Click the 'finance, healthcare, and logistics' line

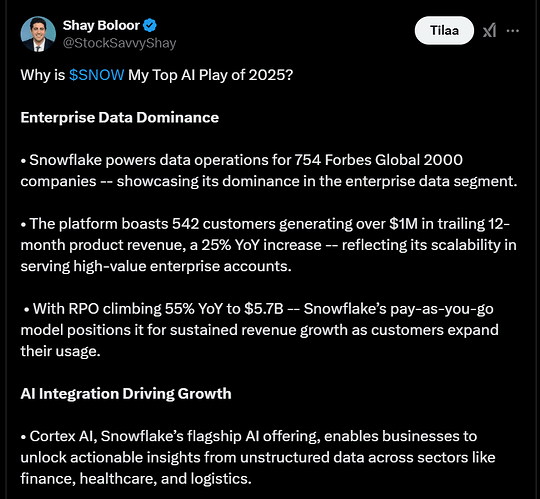pos(136,479)
